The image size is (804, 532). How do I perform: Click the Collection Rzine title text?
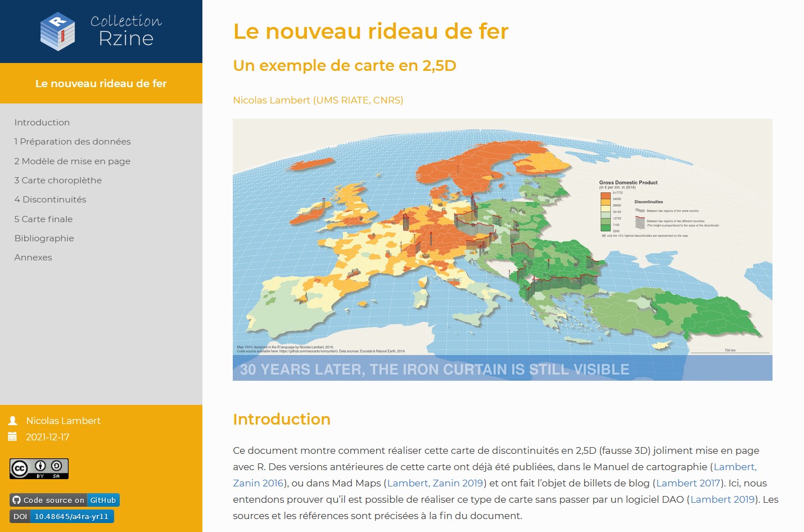[126, 31]
